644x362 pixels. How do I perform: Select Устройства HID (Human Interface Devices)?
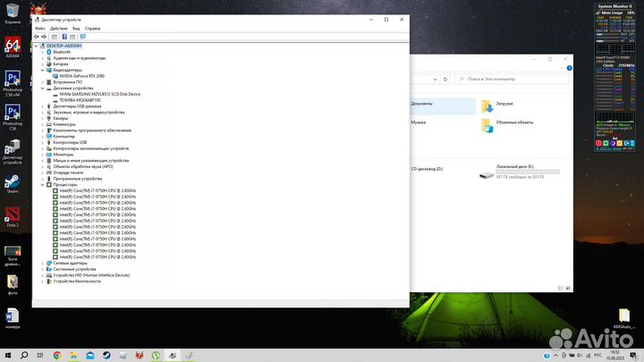[x=91, y=275]
